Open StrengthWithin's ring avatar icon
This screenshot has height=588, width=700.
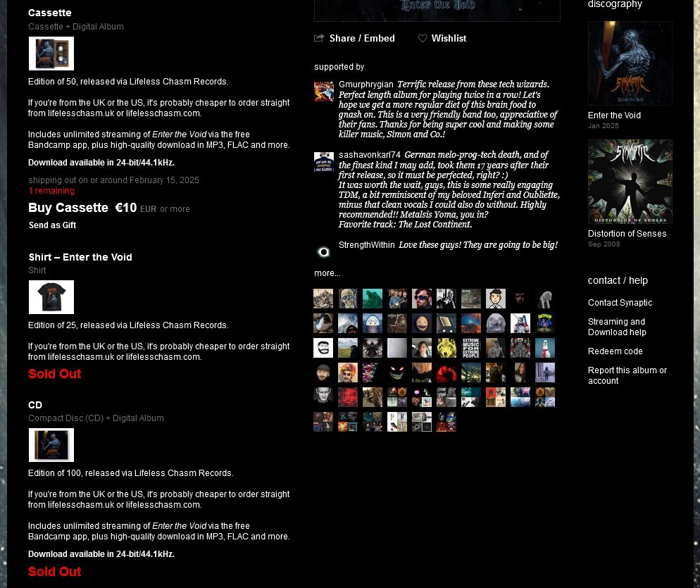coord(324,252)
